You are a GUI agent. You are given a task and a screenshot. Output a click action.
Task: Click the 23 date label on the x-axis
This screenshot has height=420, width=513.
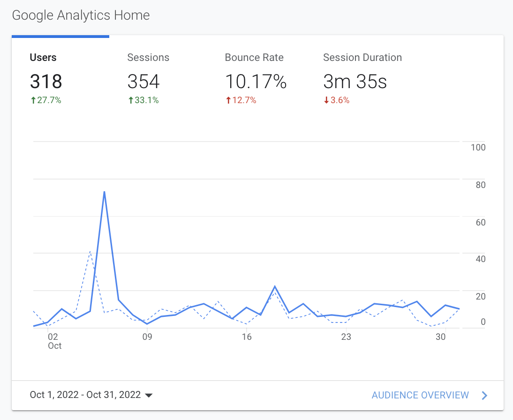tap(346, 337)
